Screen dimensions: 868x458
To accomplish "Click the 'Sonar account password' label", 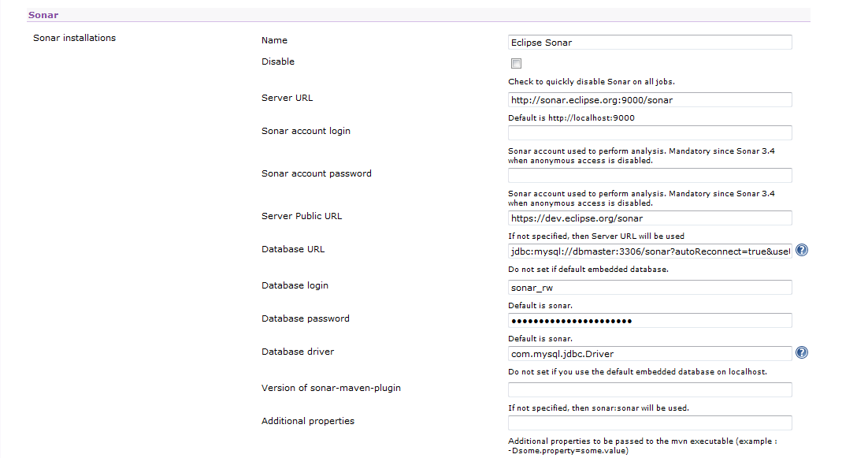I will (x=316, y=174).
